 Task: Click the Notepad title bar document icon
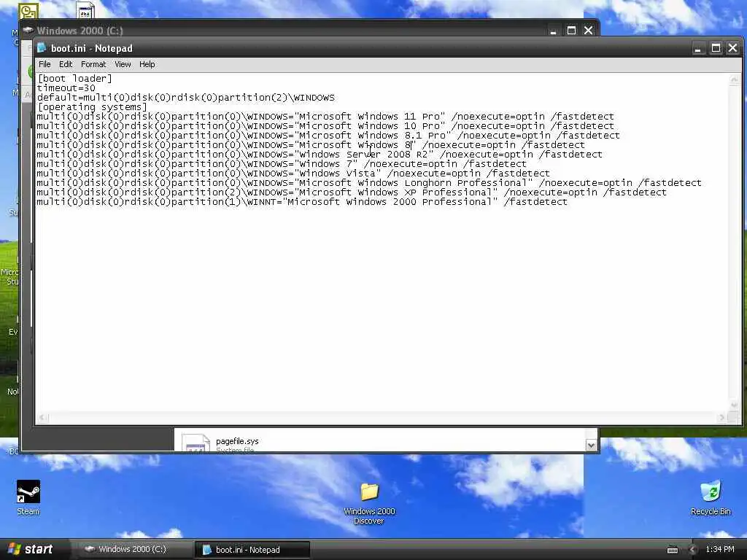42,47
